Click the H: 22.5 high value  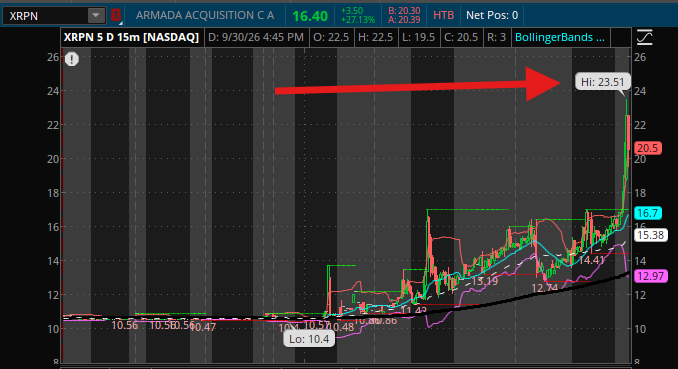pos(375,38)
